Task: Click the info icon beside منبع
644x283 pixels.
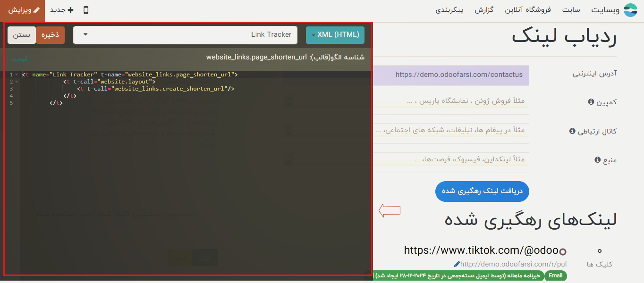Action: 597,160
